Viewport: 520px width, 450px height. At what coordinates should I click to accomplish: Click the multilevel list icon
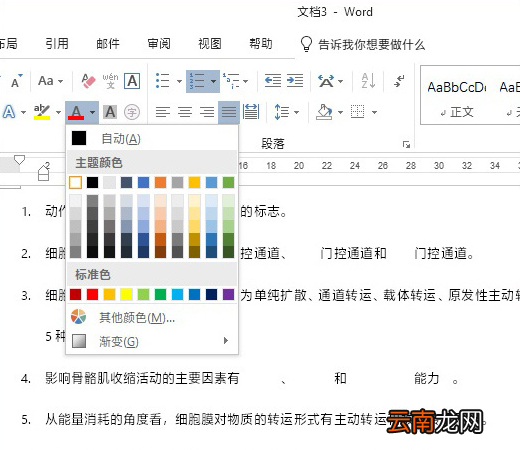(x=231, y=81)
